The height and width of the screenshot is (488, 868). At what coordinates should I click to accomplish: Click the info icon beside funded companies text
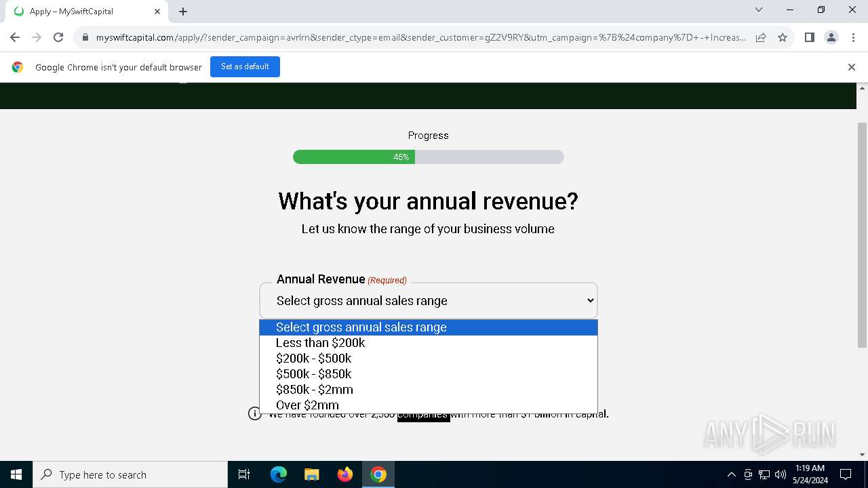[x=255, y=413]
